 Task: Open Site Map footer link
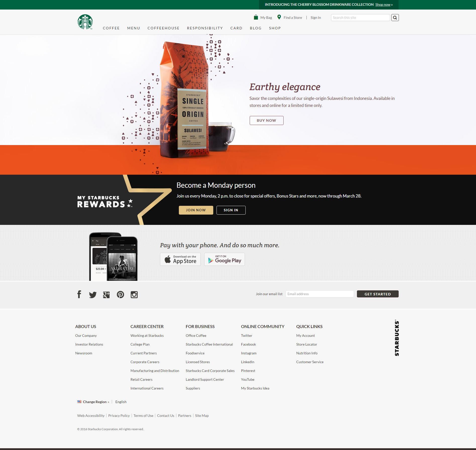pyautogui.click(x=202, y=416)
